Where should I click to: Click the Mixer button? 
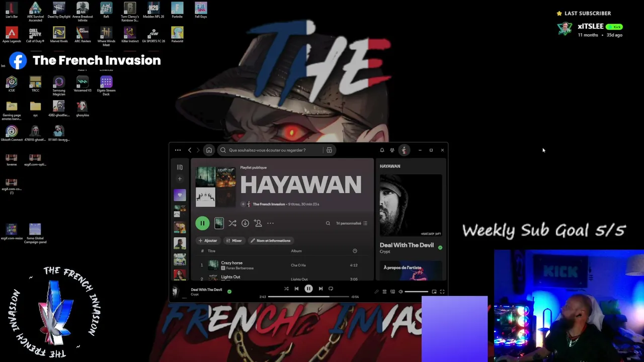(234, 241)
